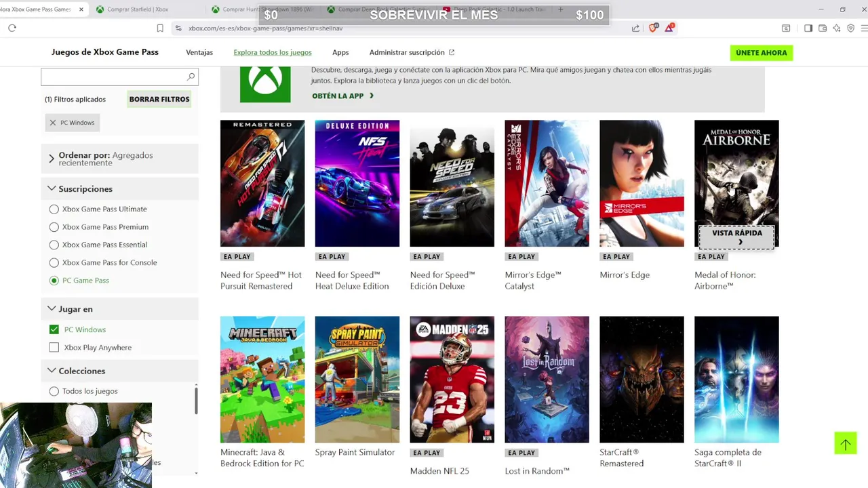Click the magnifier icon in filter search box

pos(191,77)
